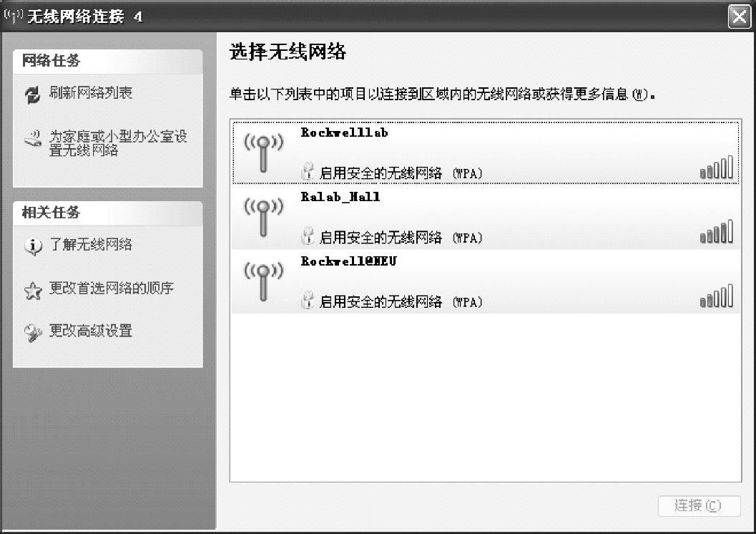Screen dimensions: 756x534
Task: Select the Rockwell@NEU network name
Action: coord(348,261)
